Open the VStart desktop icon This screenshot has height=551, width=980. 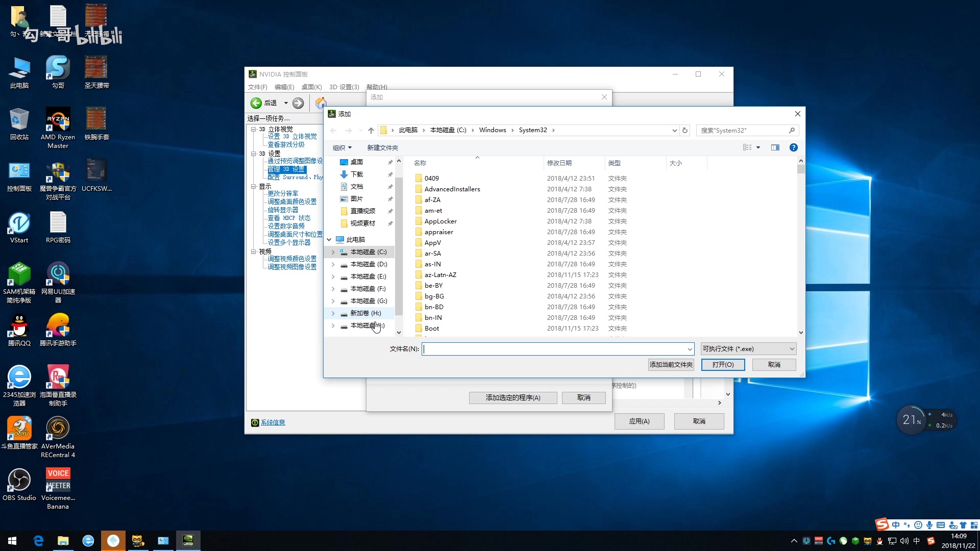pos(19,228)
